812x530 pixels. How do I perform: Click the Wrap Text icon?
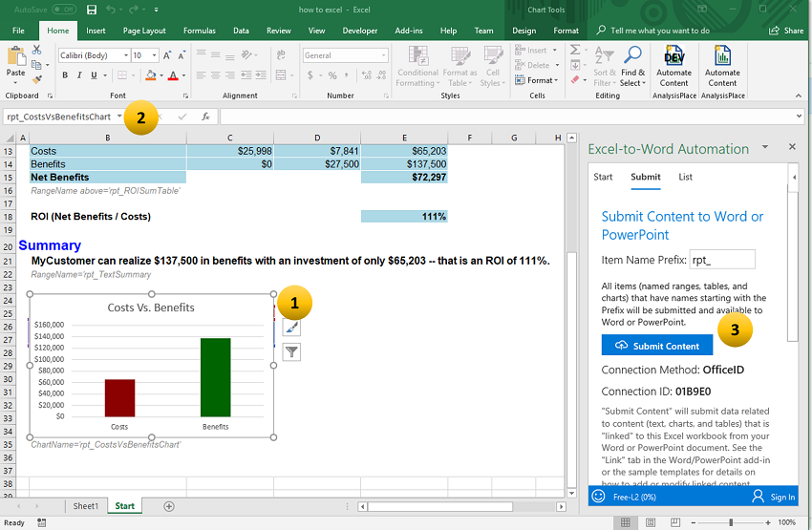(281, 55)
